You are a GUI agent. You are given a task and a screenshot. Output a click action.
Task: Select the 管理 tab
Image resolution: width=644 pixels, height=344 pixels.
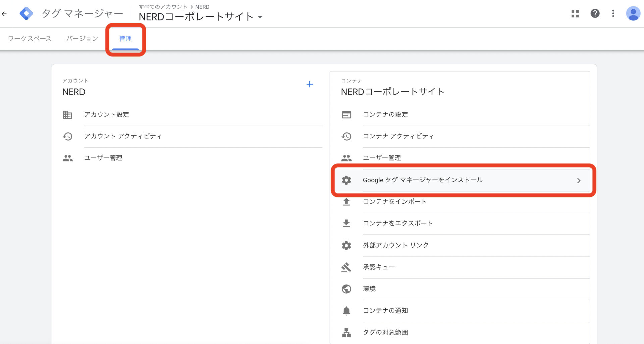coord(125,39)
